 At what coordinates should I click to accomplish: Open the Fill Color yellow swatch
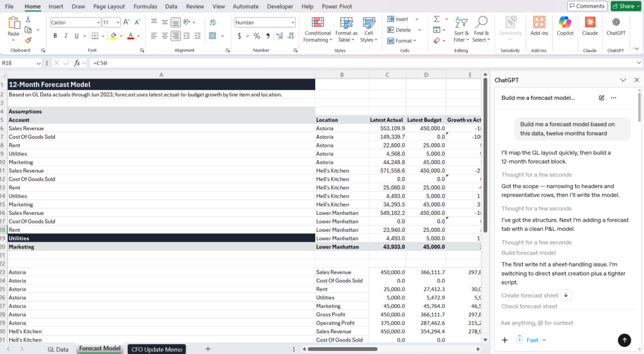(113, 36)
